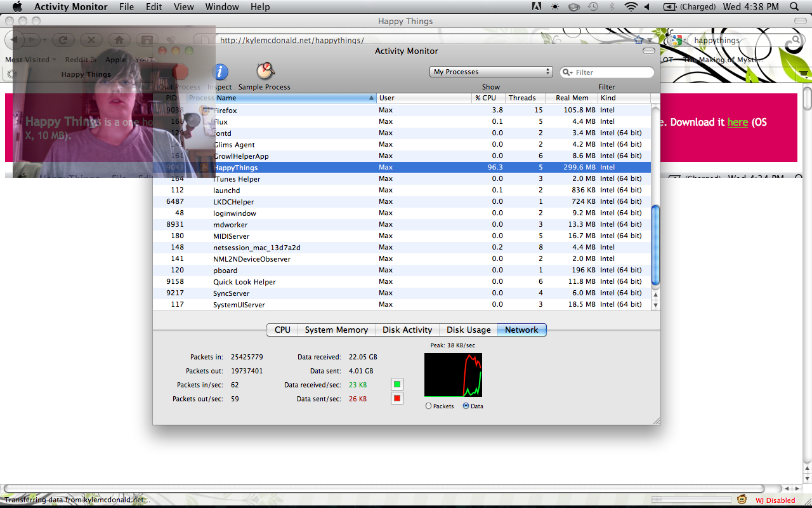This screenshot has width=812, height=508.
Task: Click the Inspect info icon
Action: coord(219,72)
